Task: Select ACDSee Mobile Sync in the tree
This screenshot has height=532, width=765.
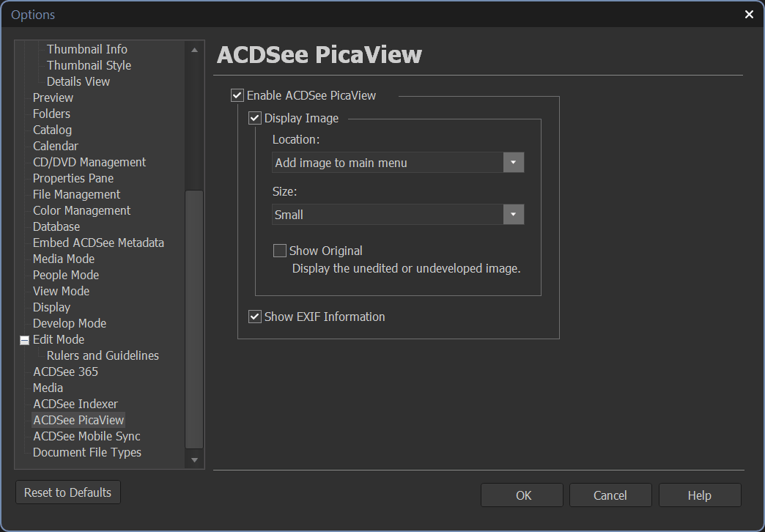Action: [86, 436]
